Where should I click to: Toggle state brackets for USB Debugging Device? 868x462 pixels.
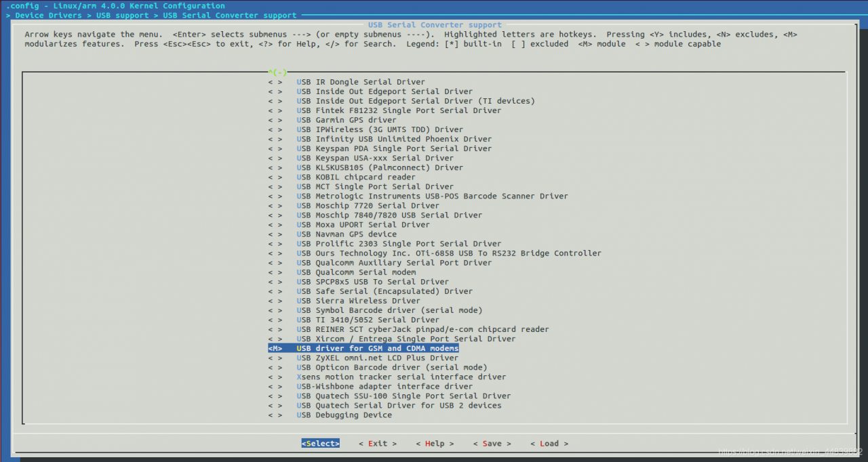(275, 415)
